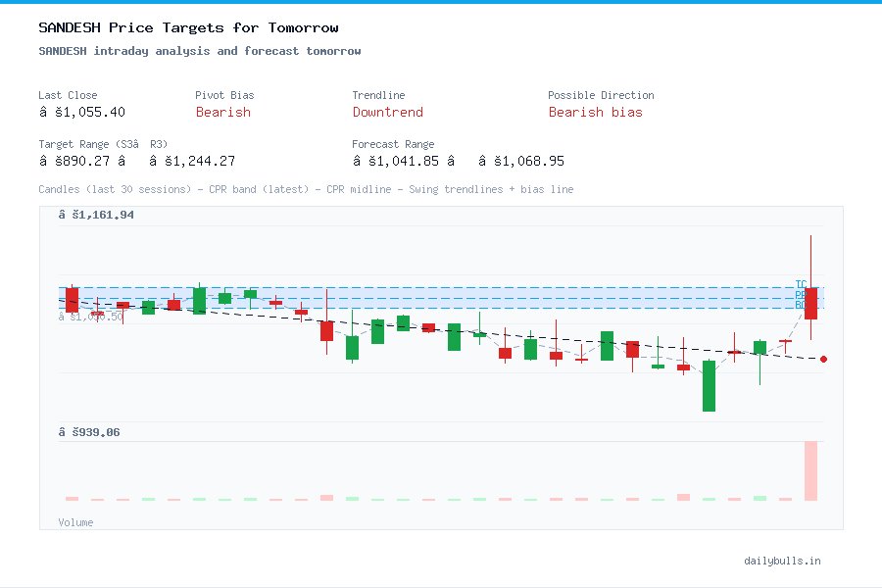Click the red forecast dot marker

(x=824, y=361)
